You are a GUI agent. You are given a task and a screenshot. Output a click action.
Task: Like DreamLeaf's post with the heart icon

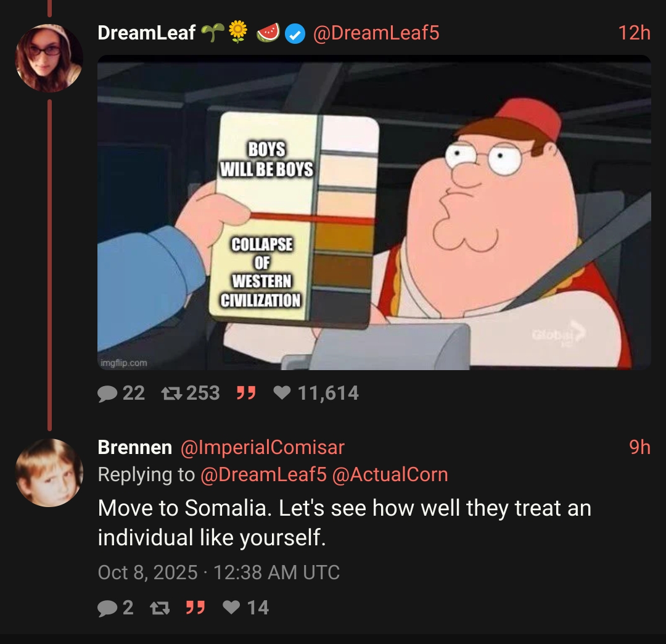(x=282, y=393)
